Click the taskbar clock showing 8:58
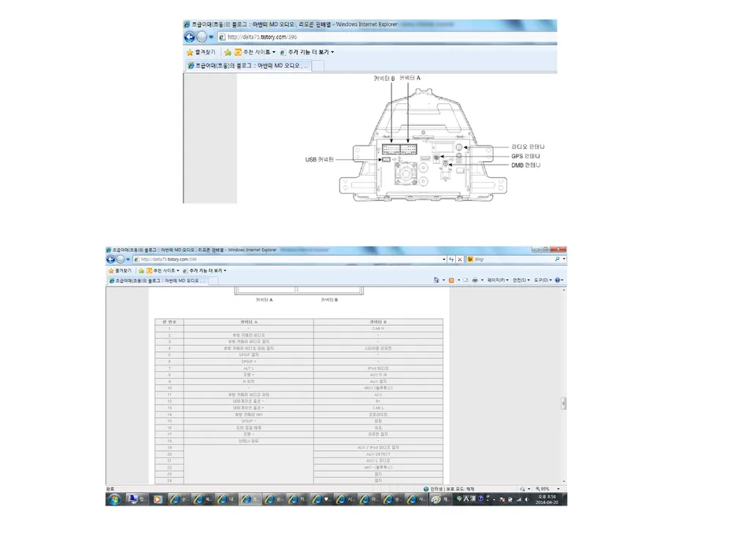This screenshot has height=548, width=756. coord(547,499)
